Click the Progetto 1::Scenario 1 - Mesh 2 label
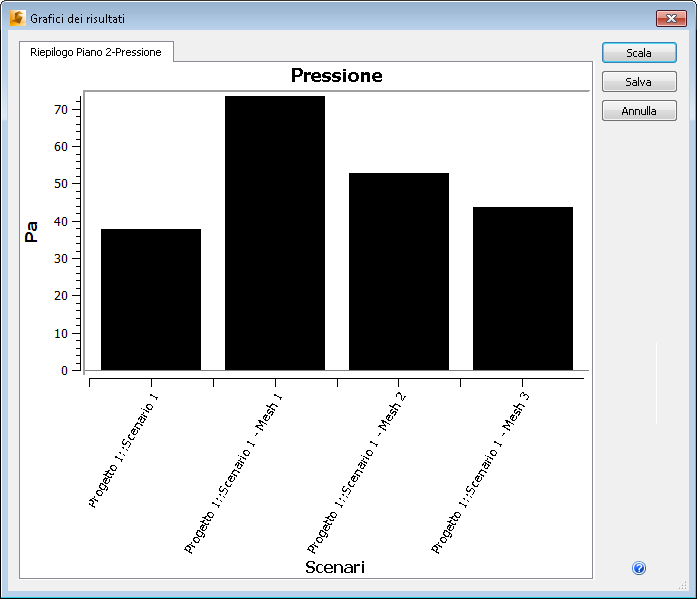 (x=357, y=473)
